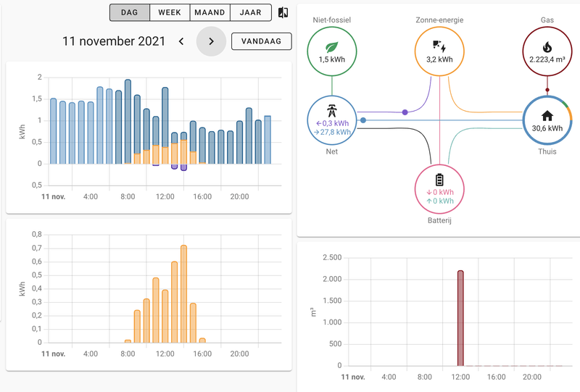Viewport: 580px width, 392px height.
Task: Click the tall gas bar at 12:00
Action: click(460, 318)
